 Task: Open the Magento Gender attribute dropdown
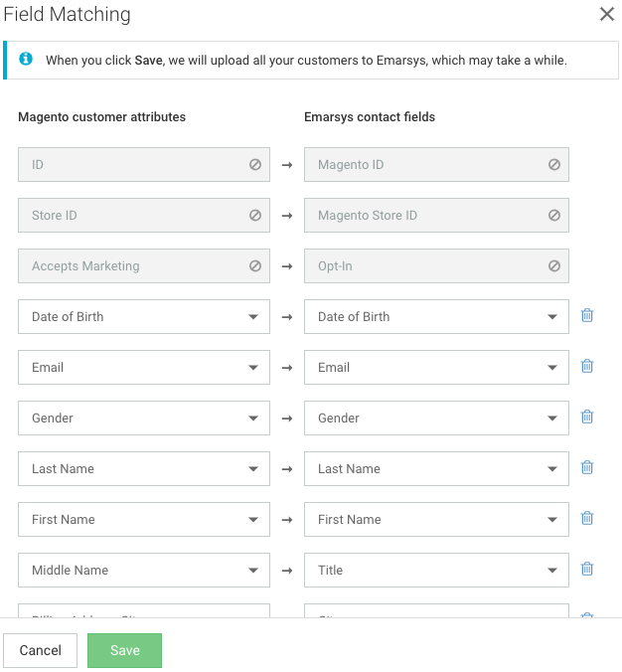(144, 418)
